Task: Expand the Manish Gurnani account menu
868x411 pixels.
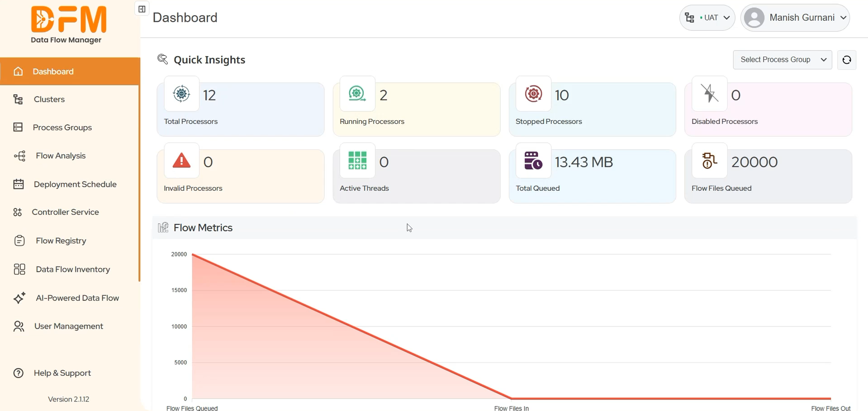Action: click(x=796, y=18)
